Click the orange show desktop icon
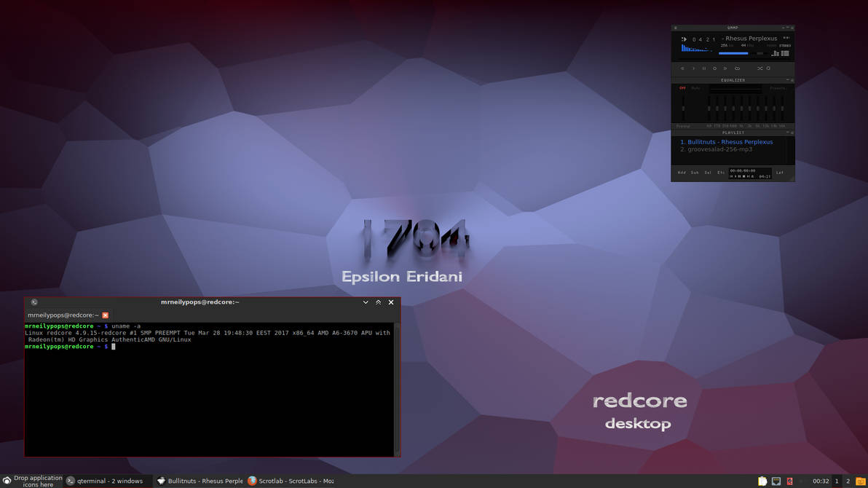The height and width of the screenshot is (488, 868). 860,481
